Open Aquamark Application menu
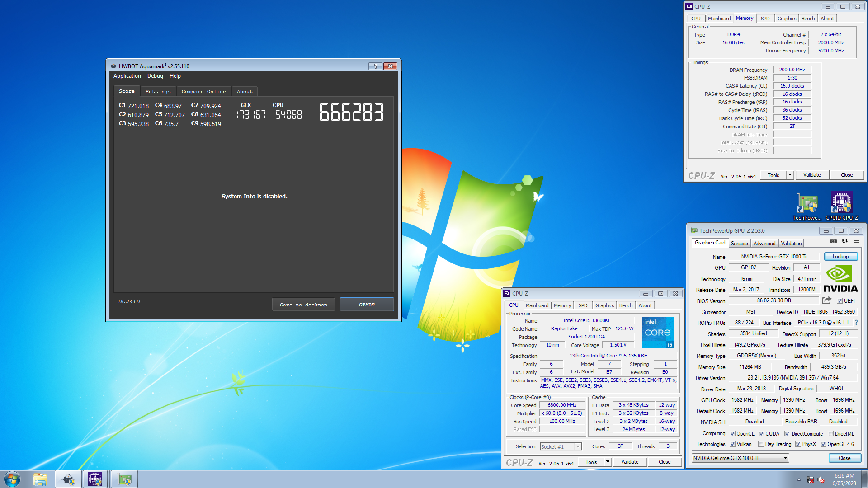Viewport: 868px width, 488px height. tap(127, 76)
